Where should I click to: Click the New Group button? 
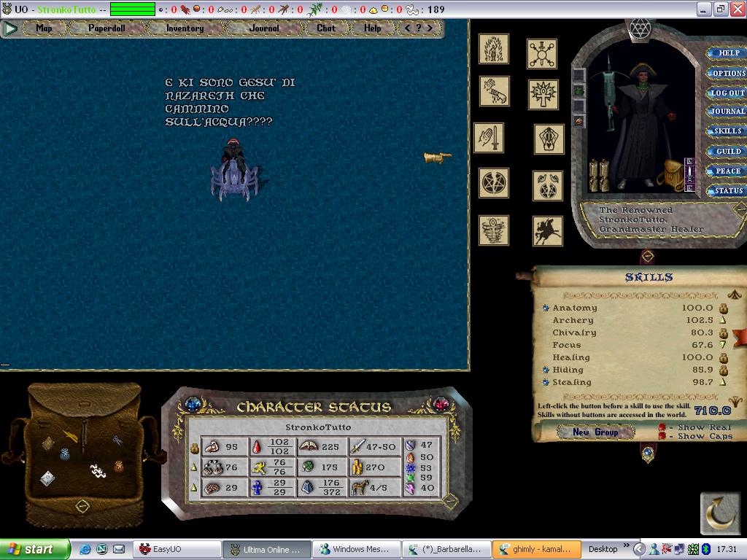click(595, 432)
